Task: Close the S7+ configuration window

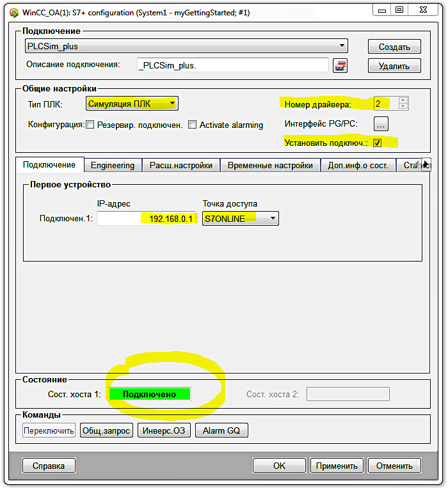Action: pos(423,10)
